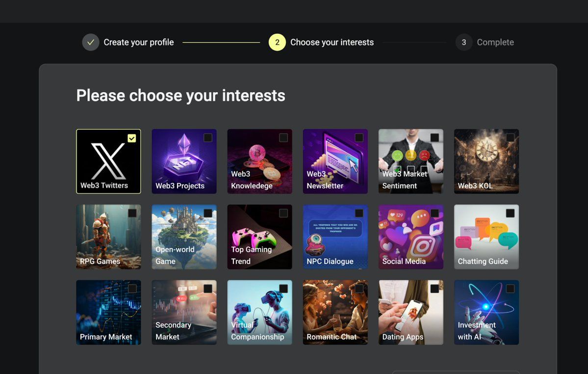The width and height of the screenshot is (588, 374).
Task: Go to the Complete step label
Action: (x=495, y=42)
